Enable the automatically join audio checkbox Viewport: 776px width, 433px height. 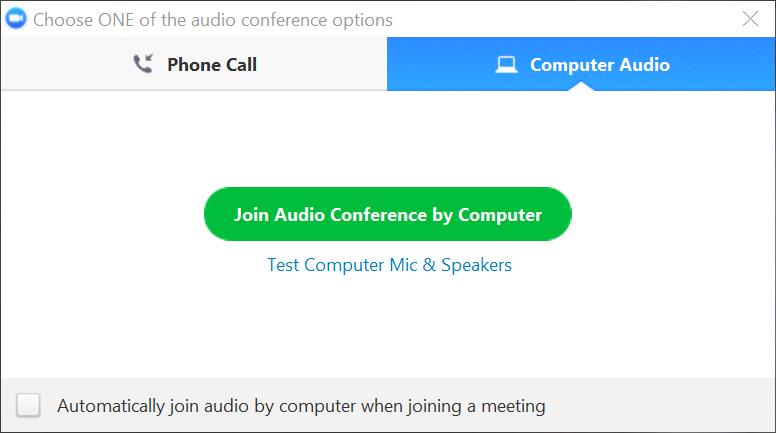click(x=29, y=405)
